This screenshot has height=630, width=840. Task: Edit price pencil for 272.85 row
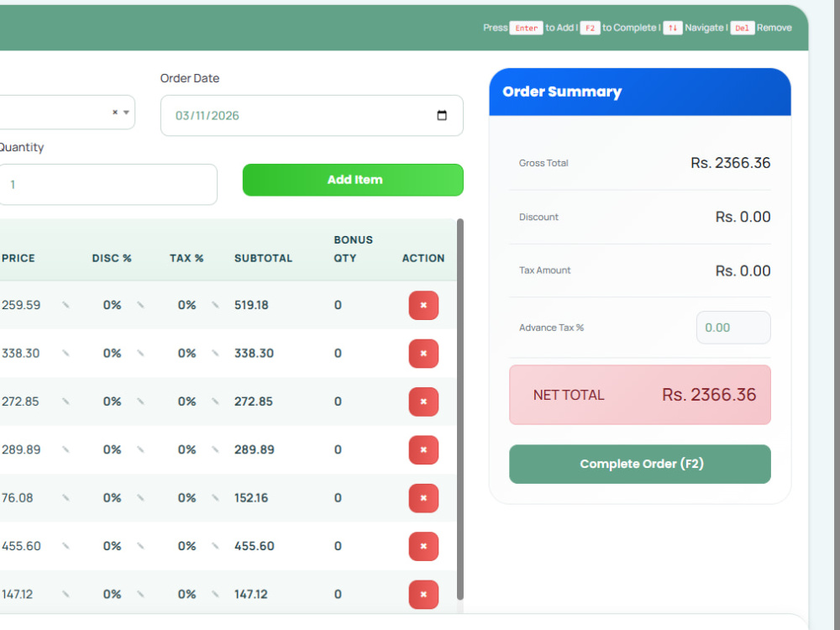pos(66,402)
